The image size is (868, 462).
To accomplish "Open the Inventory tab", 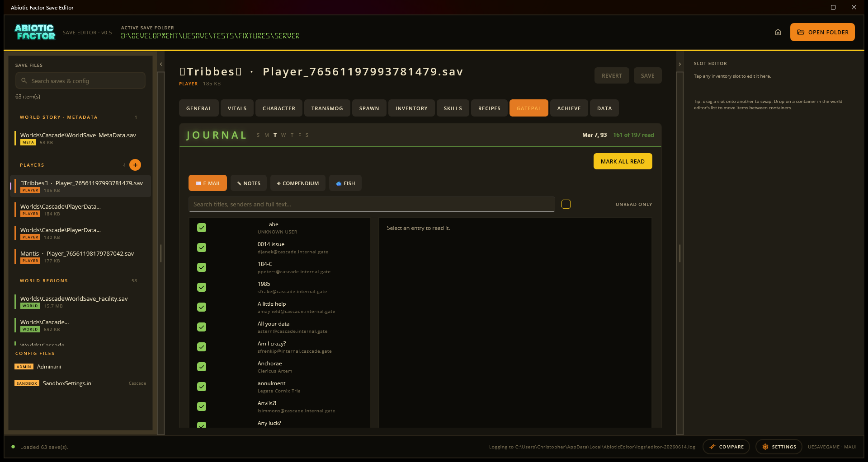I will (x=411, y=108).
